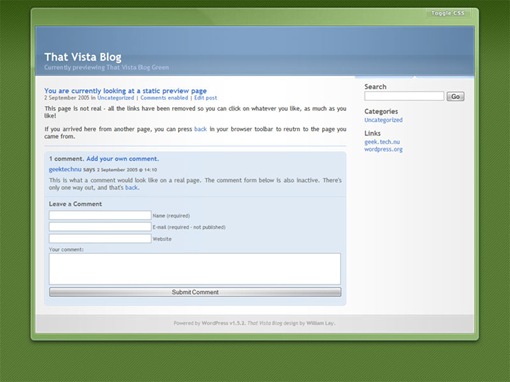Image resolution: width=510 pixels, height=382 pixels.
Task: Focus the Name (required) input field
Action: 100,215
